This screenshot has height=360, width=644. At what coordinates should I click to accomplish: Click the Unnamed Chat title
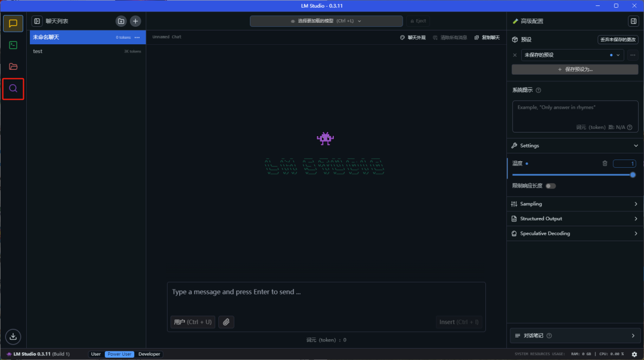click(x=167, y=37)
